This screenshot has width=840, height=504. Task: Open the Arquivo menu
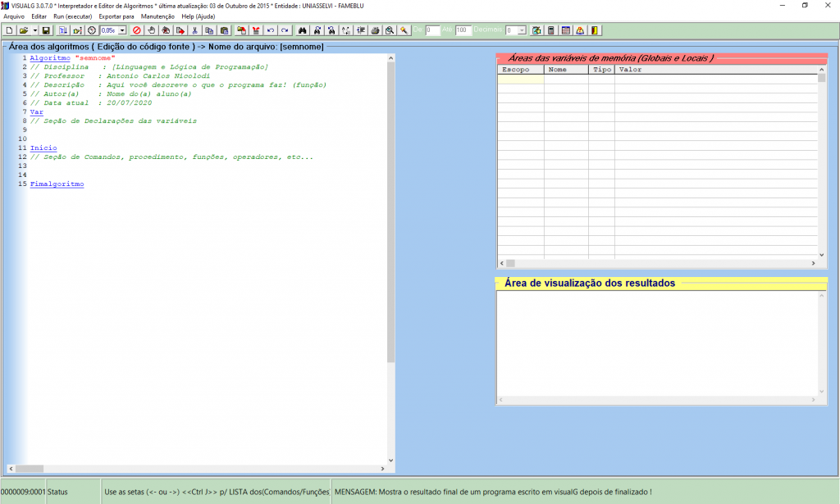(14, 16)
